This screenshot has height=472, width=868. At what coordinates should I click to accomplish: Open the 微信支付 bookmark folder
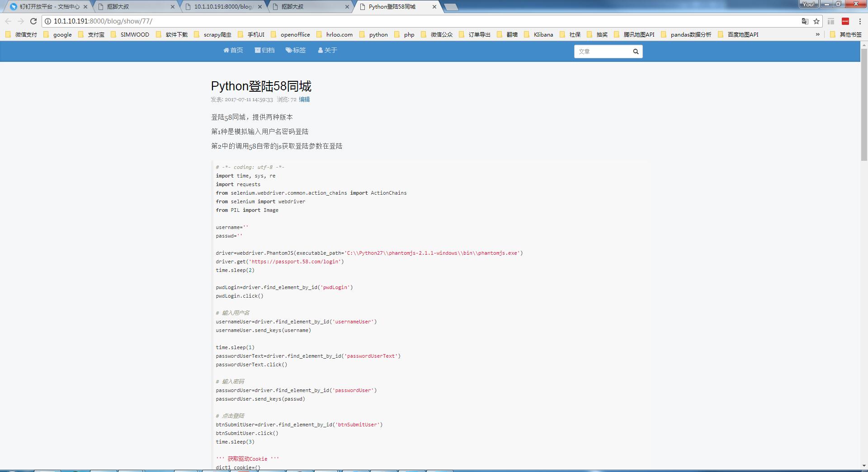[x=21, y=34]
